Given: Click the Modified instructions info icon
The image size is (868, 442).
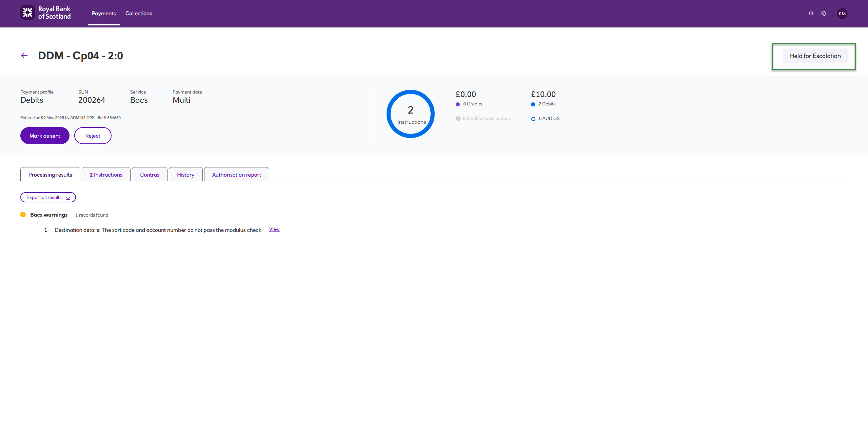Looking at the screenshot, I should click(458, 119).
